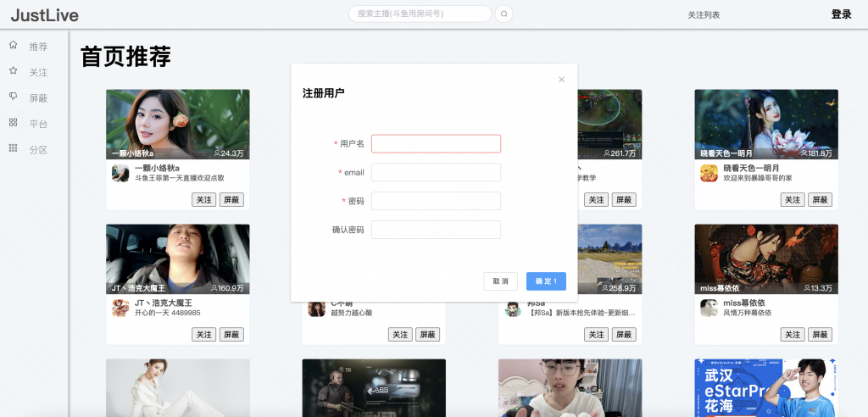Screen dimensions: 868x417
Task: Open the 258.9万 viewers game thumbnail
Action: click(610, 259)
